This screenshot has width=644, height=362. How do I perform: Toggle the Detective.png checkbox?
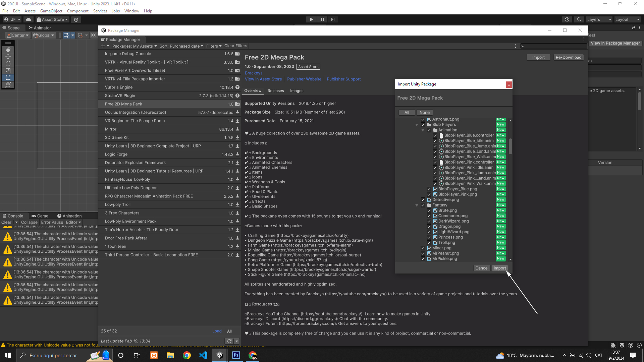click(x=423, y=200)
